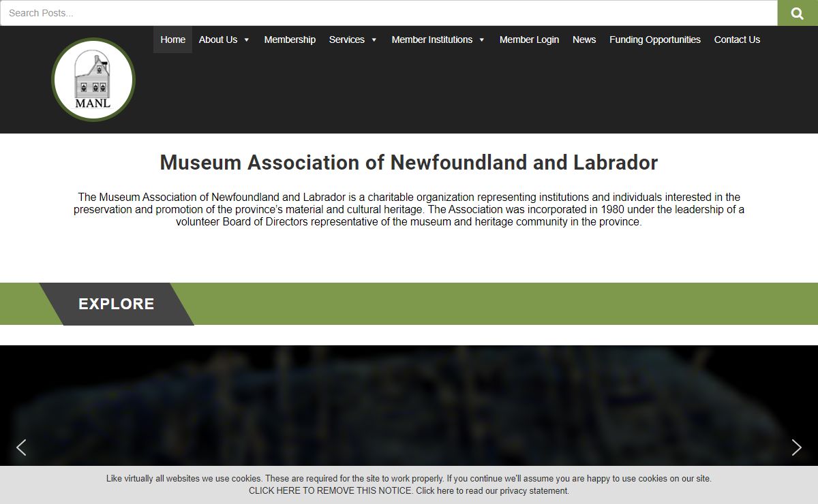Click the green search magnifier button

798,13
